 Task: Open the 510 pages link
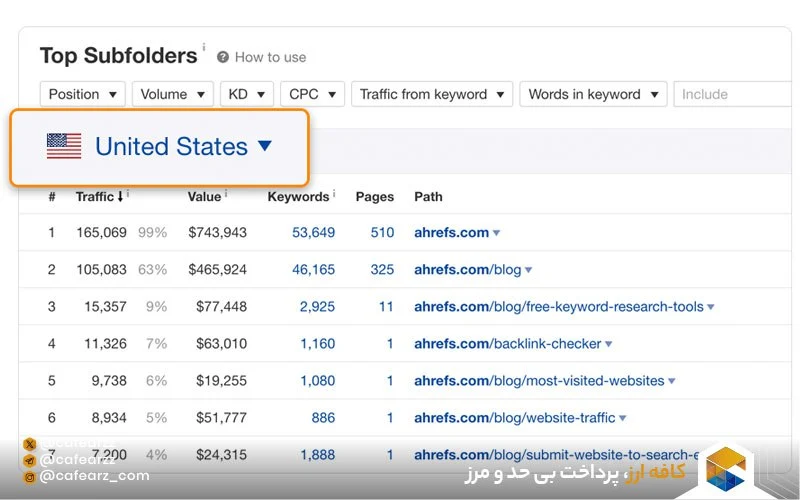coord(382,233)
